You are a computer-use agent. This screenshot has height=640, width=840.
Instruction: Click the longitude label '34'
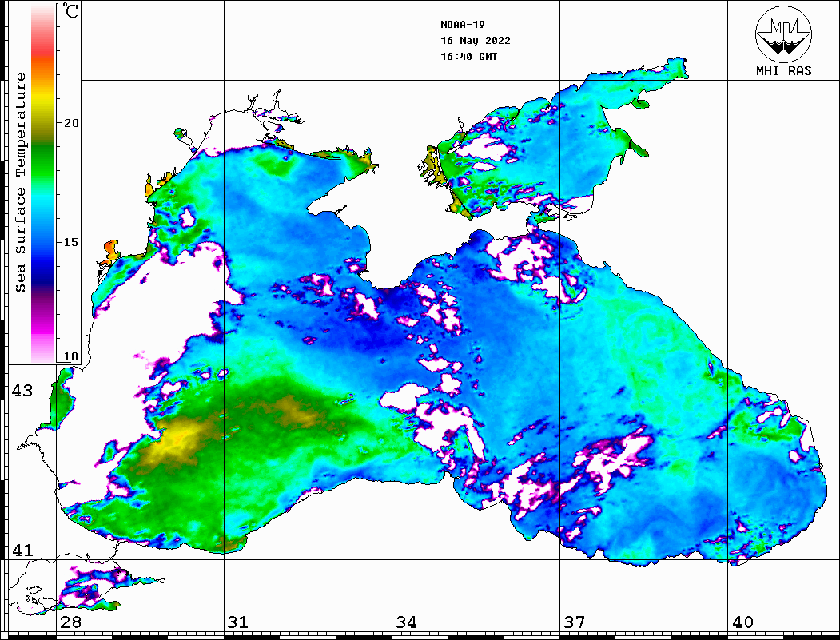(x=406, y=622)
